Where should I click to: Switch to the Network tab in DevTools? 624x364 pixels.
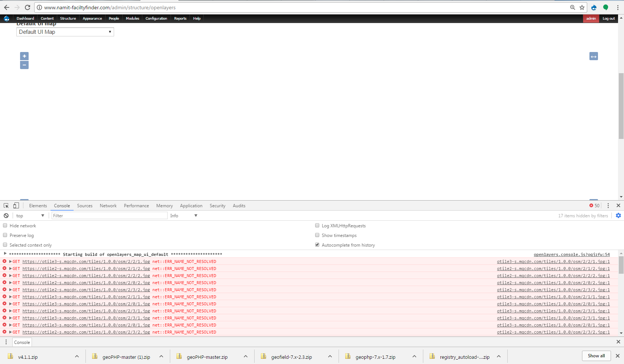point(108,206)
